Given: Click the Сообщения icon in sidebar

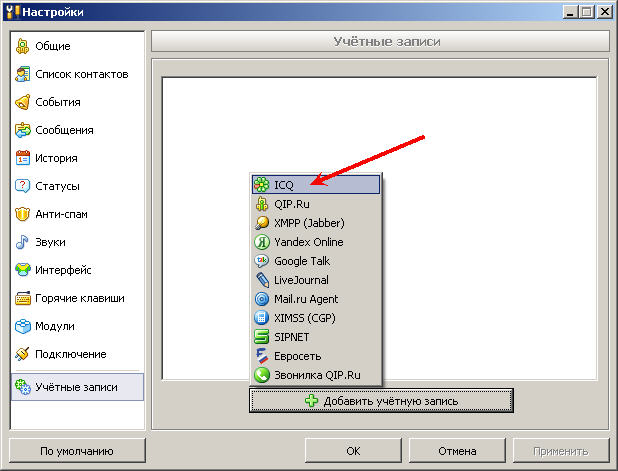Looking at the screenshot, I should tap(22, 130).
